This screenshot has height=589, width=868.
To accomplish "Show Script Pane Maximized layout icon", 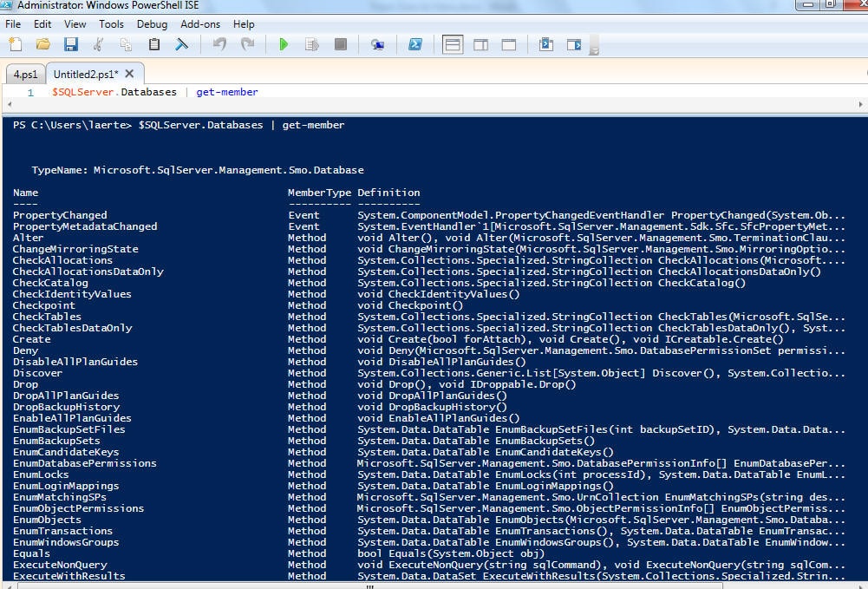I will (508, 44).
